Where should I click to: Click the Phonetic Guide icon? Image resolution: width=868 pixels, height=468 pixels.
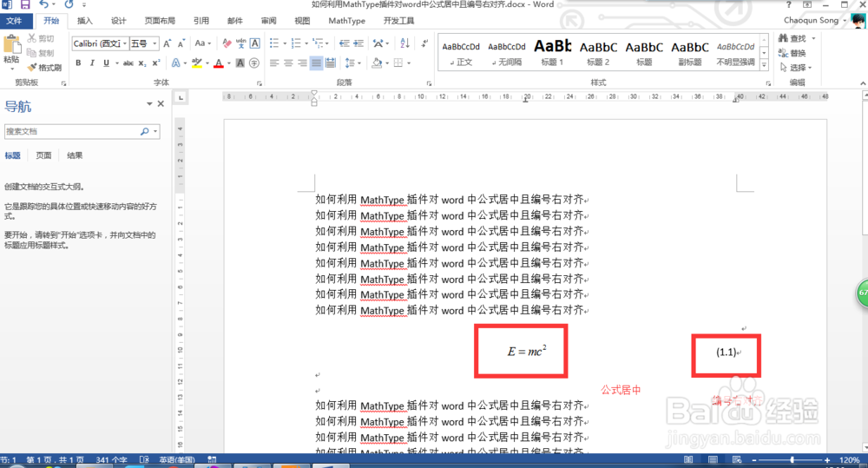coord(240,43)
